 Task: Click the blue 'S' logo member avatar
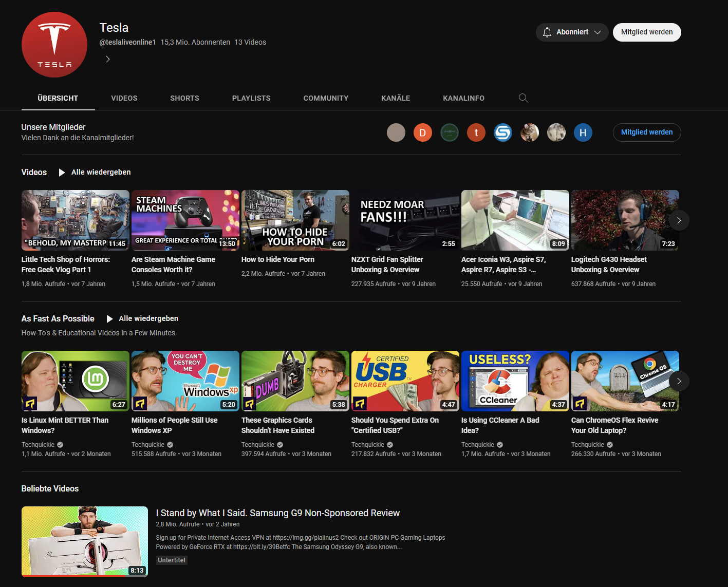[503, 132]
